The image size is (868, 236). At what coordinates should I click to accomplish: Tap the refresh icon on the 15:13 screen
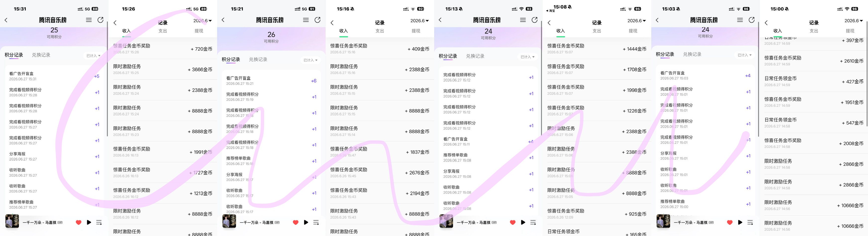534,20
